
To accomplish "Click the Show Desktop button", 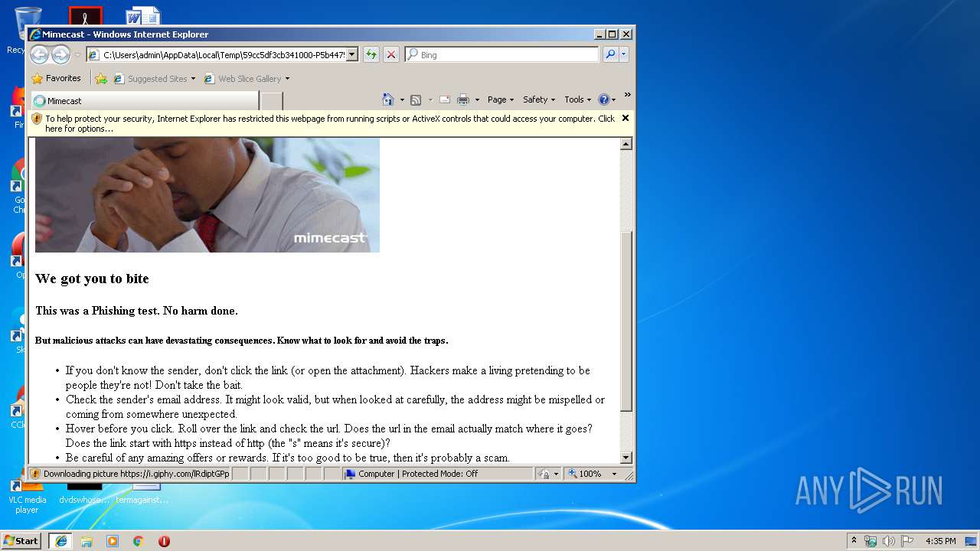I will coord(972,541).
